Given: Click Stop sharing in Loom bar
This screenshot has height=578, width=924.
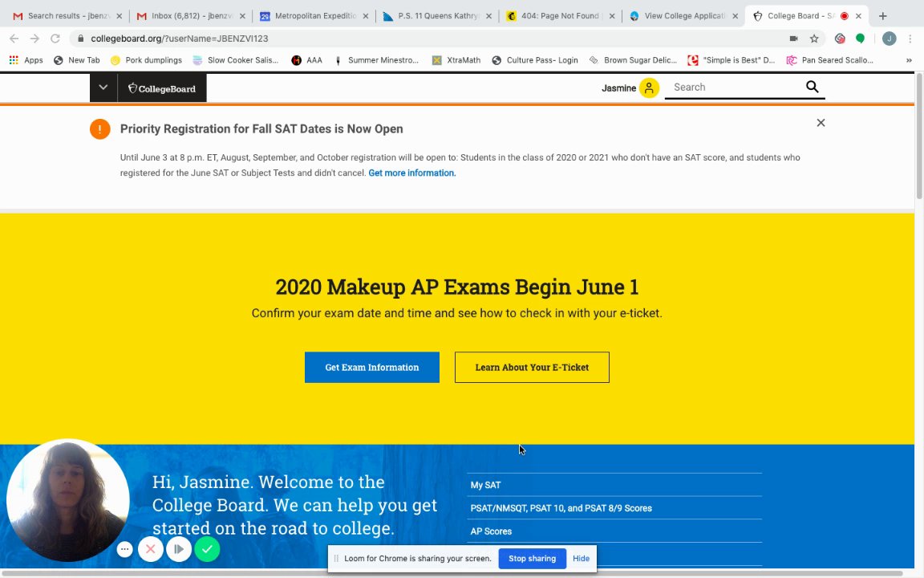Looking at the screenshot, I should (532, 559).
